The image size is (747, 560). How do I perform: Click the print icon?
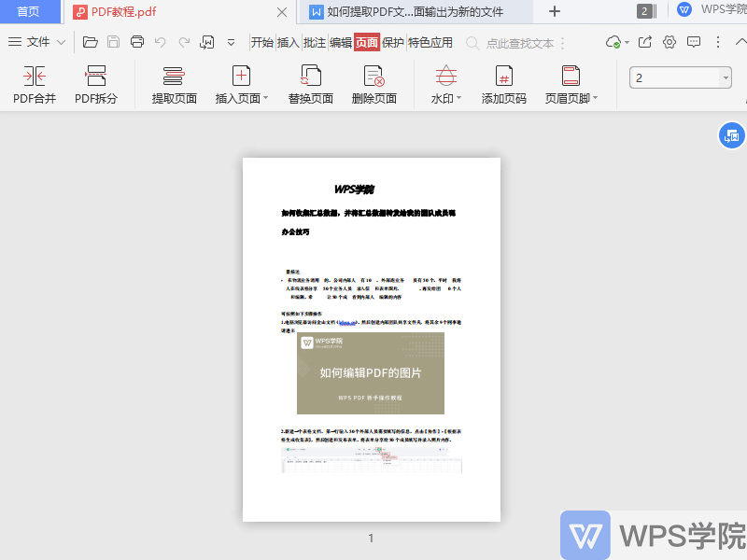tap(137, 42)
